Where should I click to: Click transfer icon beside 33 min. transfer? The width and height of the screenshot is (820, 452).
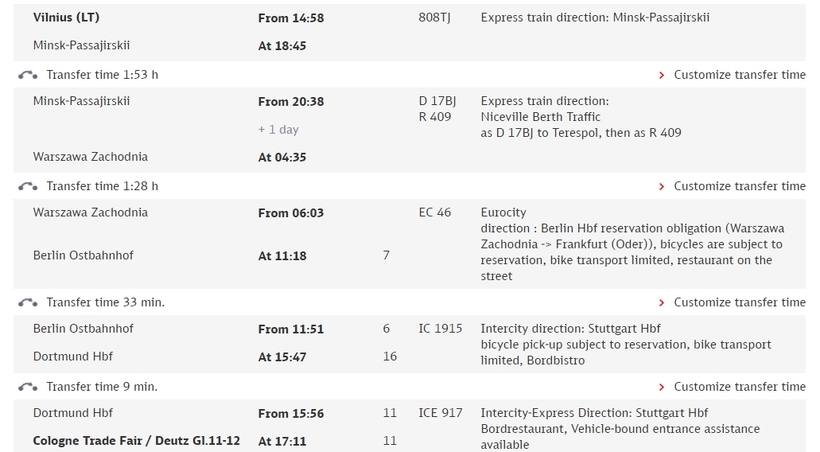click(x=28, y=303)
